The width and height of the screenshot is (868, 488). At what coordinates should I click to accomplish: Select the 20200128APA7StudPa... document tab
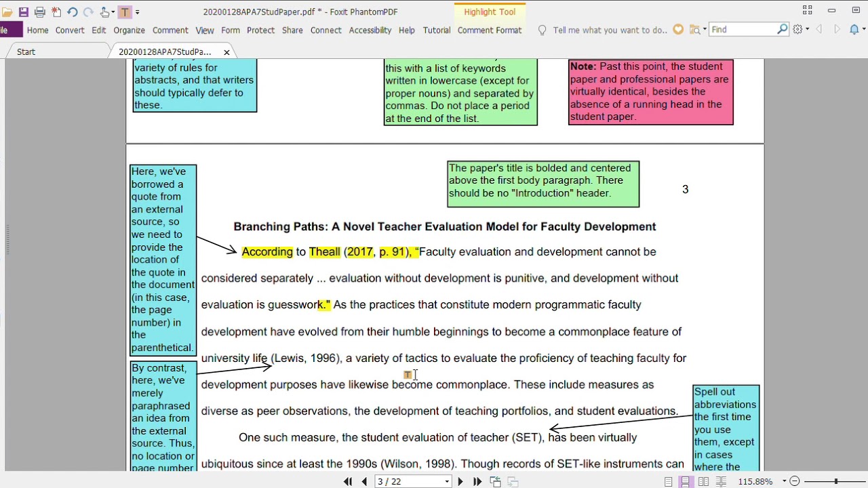click(x=165, y=52)
